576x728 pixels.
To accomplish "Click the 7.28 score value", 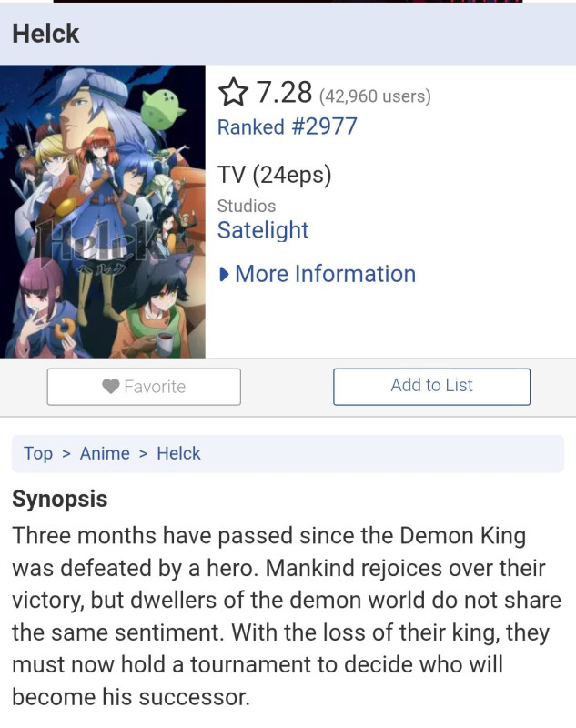I will [285, 93].
